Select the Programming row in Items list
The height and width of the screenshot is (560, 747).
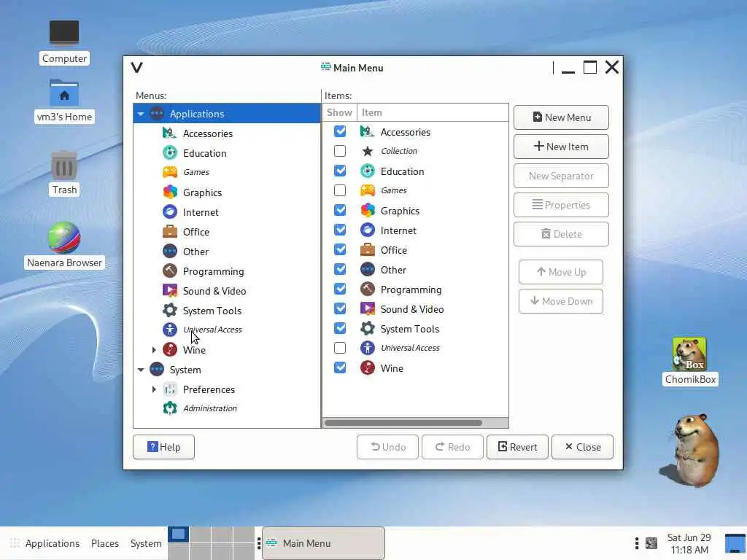click(415, 289)
